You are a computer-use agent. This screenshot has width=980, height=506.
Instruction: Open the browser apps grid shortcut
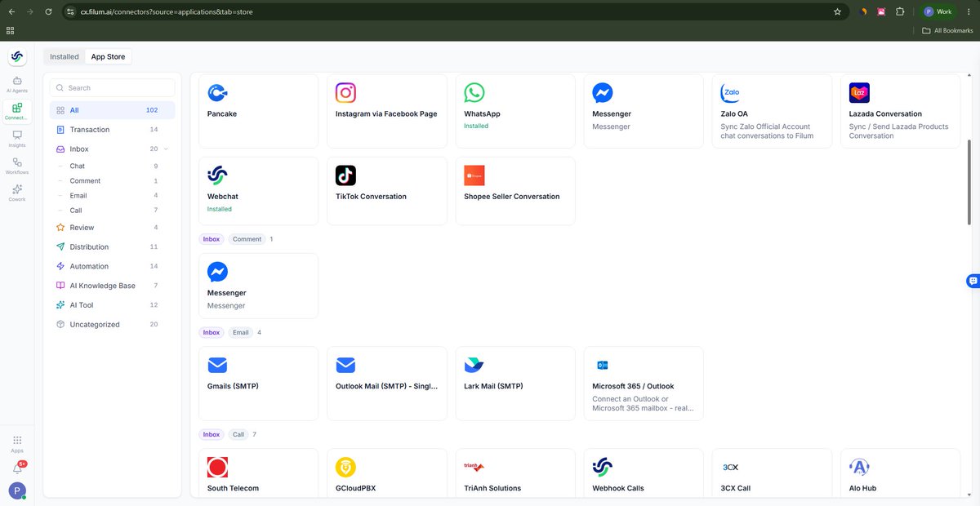[x=10, y=30]
